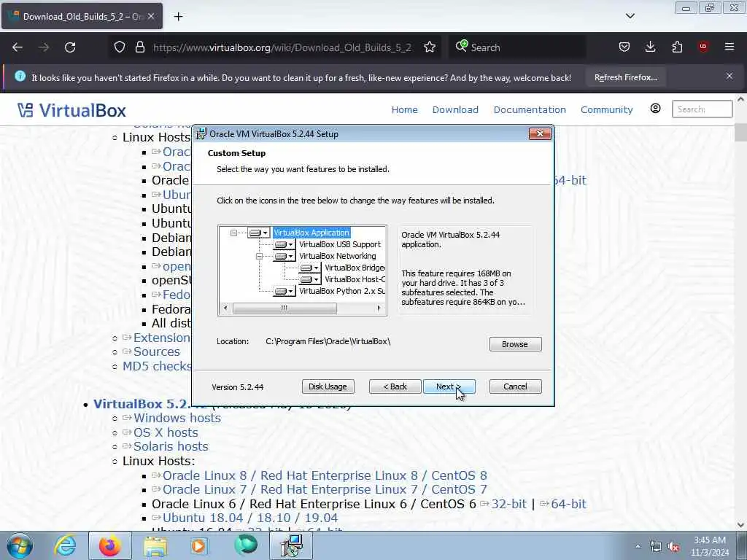The width and height of the screenshot is (747, 560).
Task: Open Firefox Downloads panel
Action: (x=650, y=47)
